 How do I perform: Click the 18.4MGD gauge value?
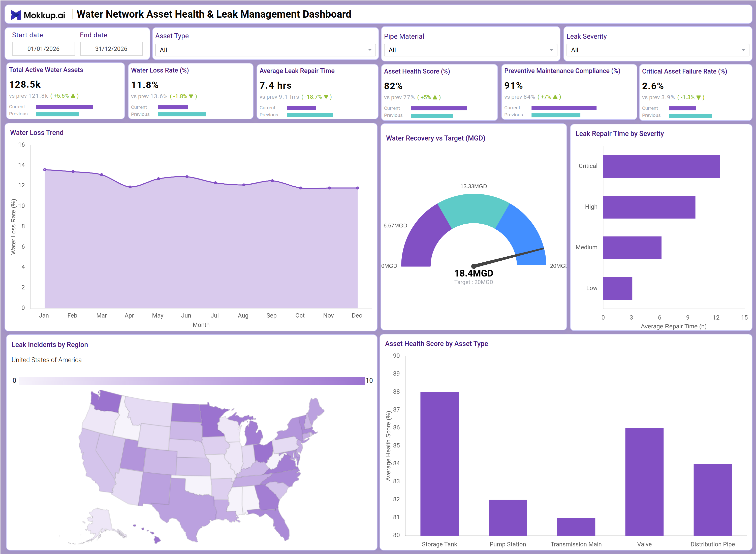tap(474, 273)
